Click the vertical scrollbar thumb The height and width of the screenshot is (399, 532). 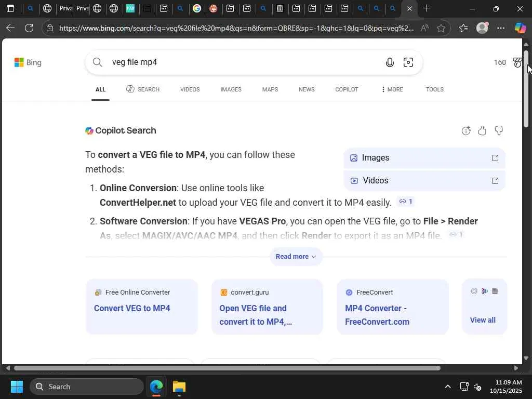[526, 89]
